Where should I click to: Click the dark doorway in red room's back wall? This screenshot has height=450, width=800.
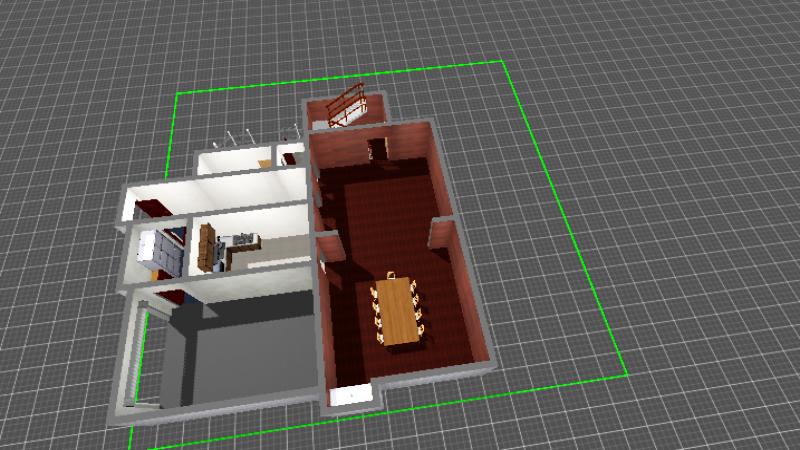[377, 151]
